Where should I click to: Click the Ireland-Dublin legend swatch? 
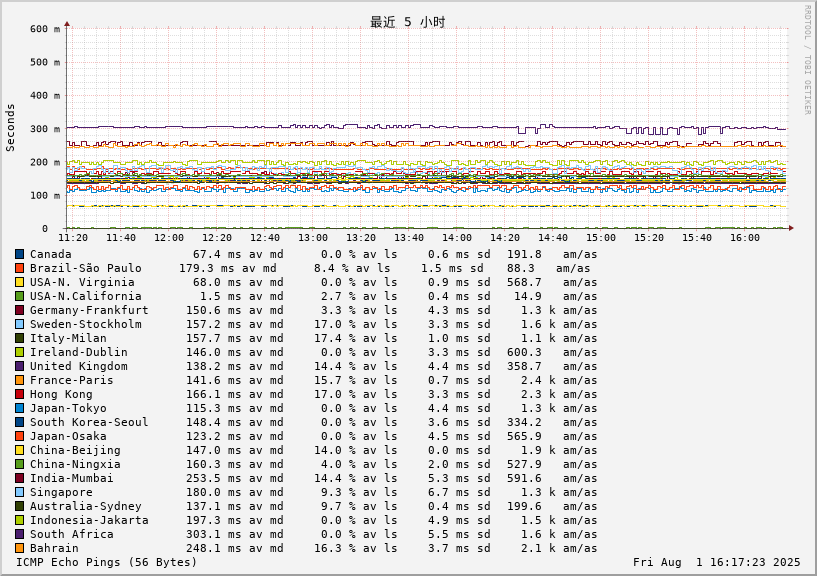point(19,352)
